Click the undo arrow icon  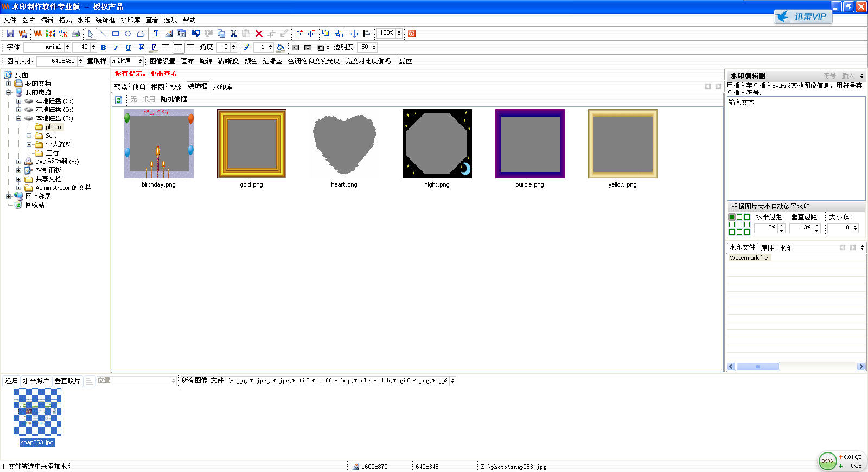[x=196, y=34]
